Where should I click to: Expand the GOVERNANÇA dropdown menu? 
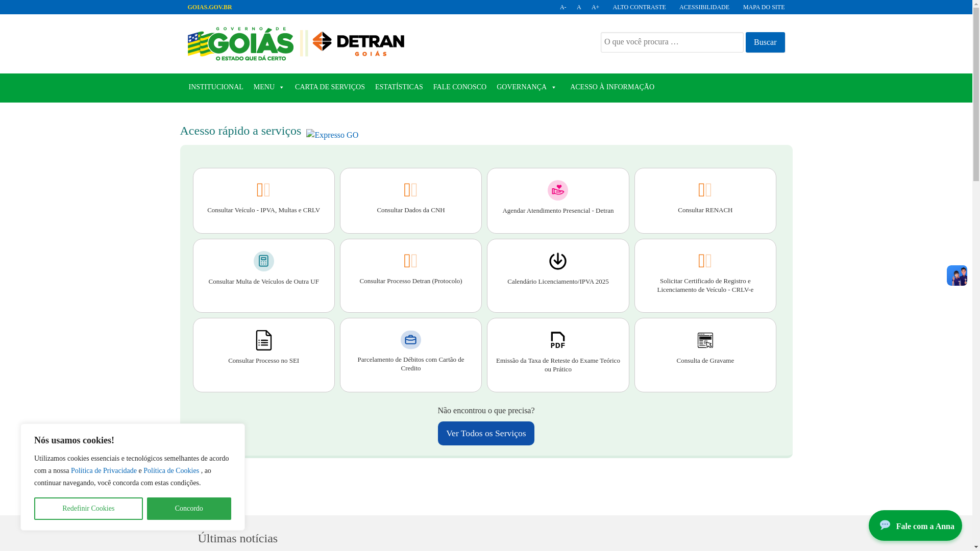tap(527, 87)
